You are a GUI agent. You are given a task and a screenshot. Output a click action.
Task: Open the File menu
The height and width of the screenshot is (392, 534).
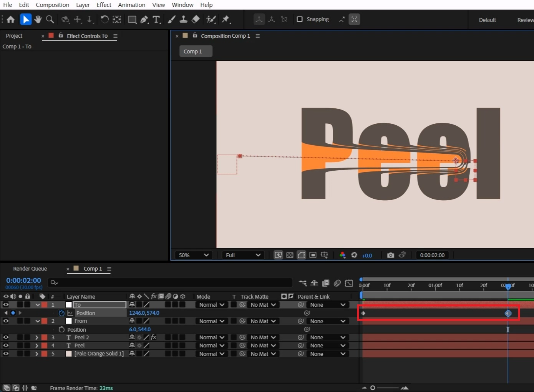[x=8, y=5]
